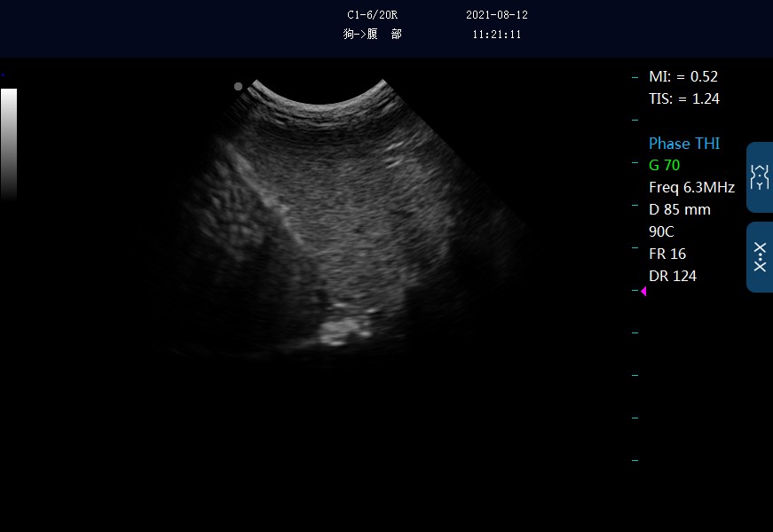Select the 狗->腹 部 exam preset label
Screen dimensions: 773x532
(373, 34)
